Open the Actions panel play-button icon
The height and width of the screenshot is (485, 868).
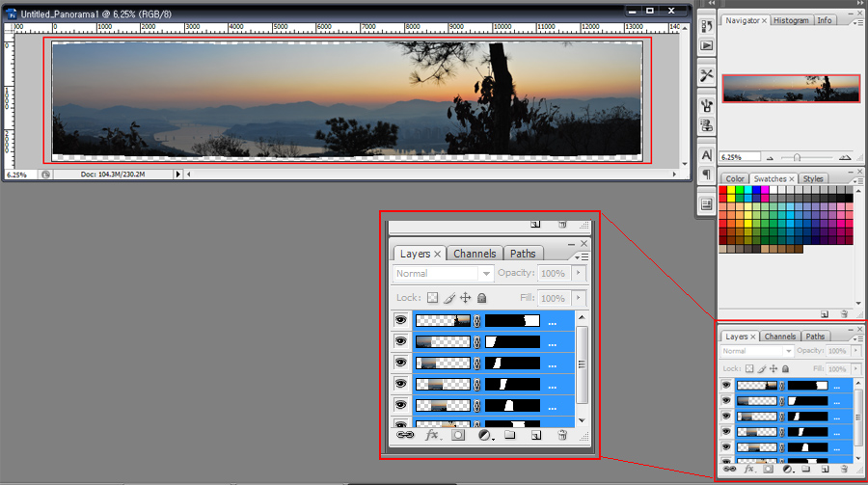coord(706,45)
